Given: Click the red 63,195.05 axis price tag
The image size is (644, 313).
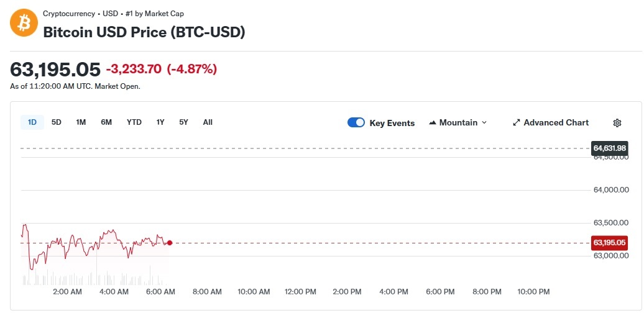Looking at the screenshot, I should tap(609, 243).
